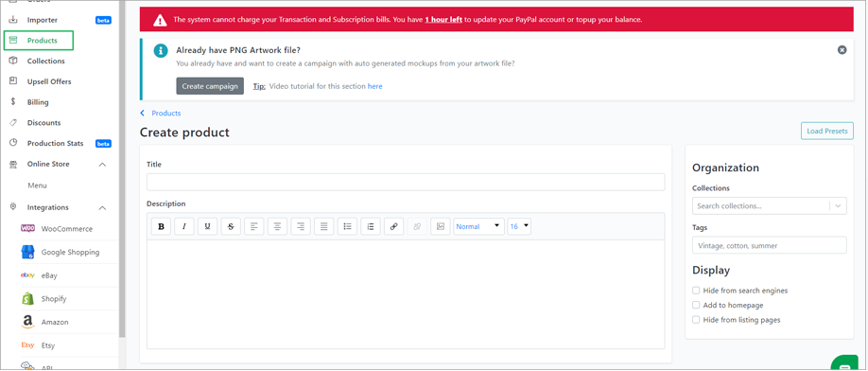Click the insert link icon

pos(393,226)
